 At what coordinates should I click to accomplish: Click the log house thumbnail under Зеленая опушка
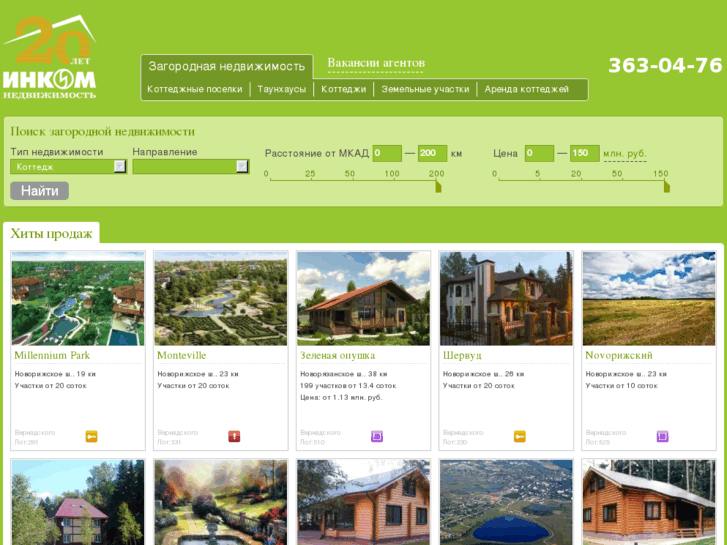click(364, 502)
